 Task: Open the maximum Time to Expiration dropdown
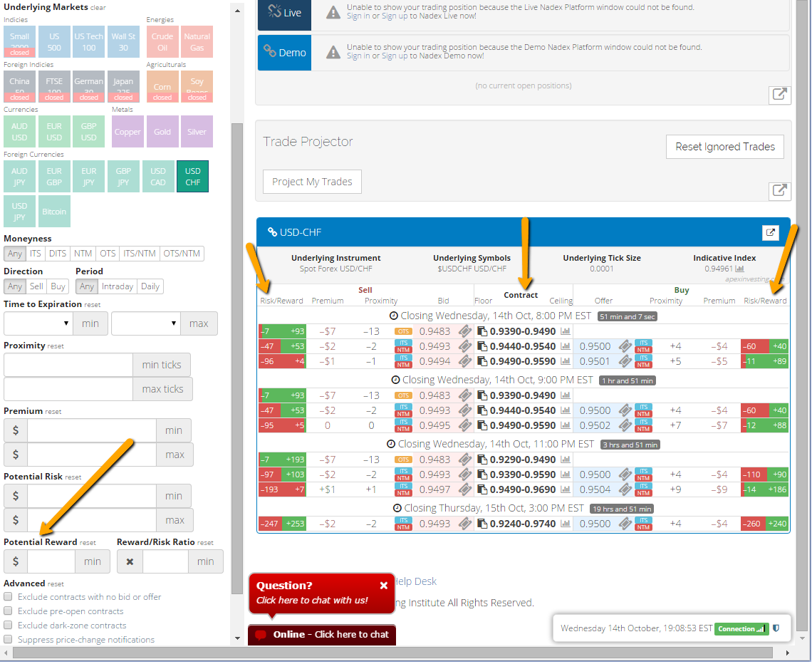pos(146,323)
